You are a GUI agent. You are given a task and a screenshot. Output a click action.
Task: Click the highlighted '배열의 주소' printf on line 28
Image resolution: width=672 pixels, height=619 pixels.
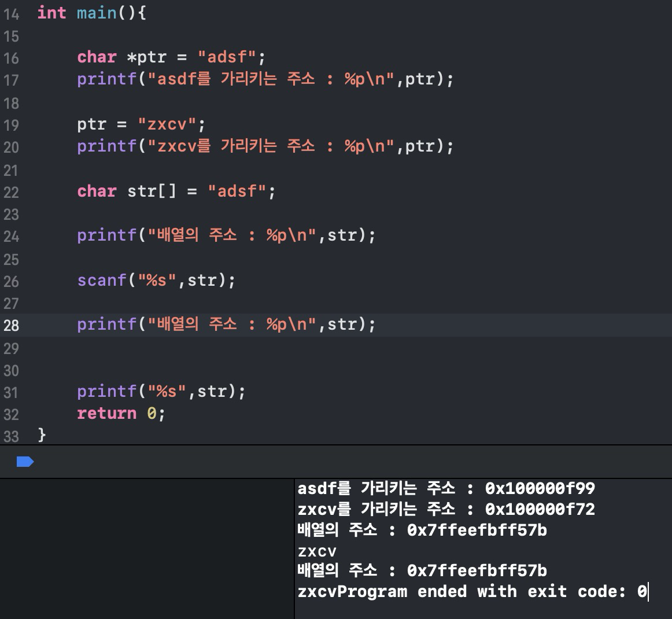coord(226,325)
